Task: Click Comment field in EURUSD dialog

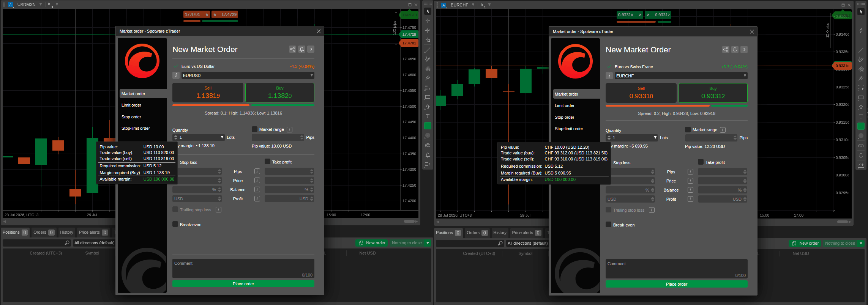Action: tap(243, 269)
